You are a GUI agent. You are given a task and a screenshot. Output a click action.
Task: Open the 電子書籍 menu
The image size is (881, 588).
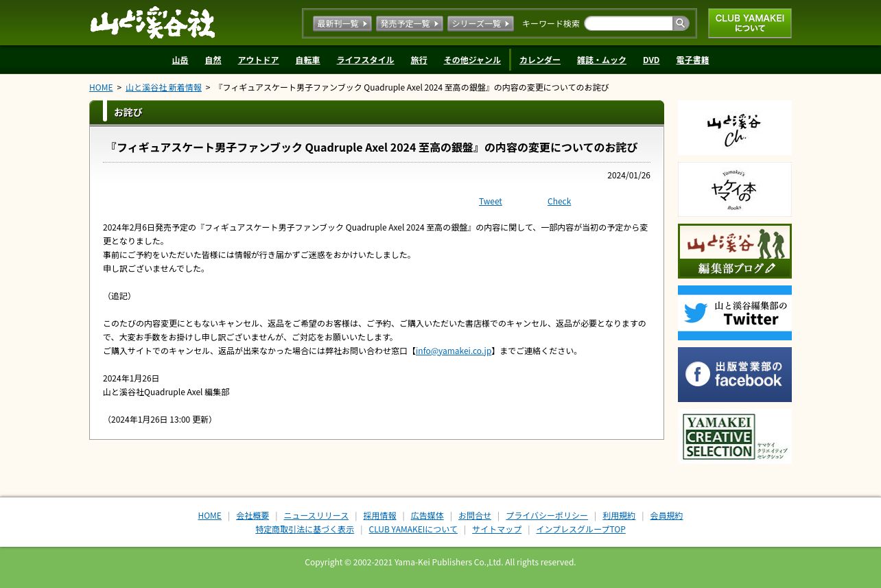point(692,60)
